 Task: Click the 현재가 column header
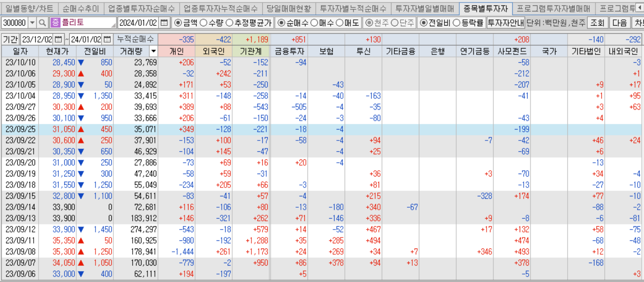pos(58,51)
